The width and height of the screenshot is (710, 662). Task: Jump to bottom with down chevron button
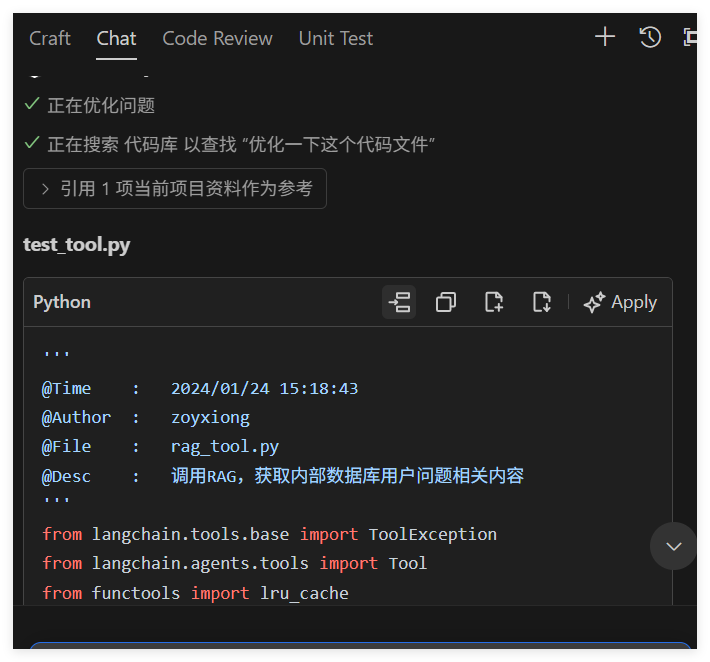click(673, 546)
